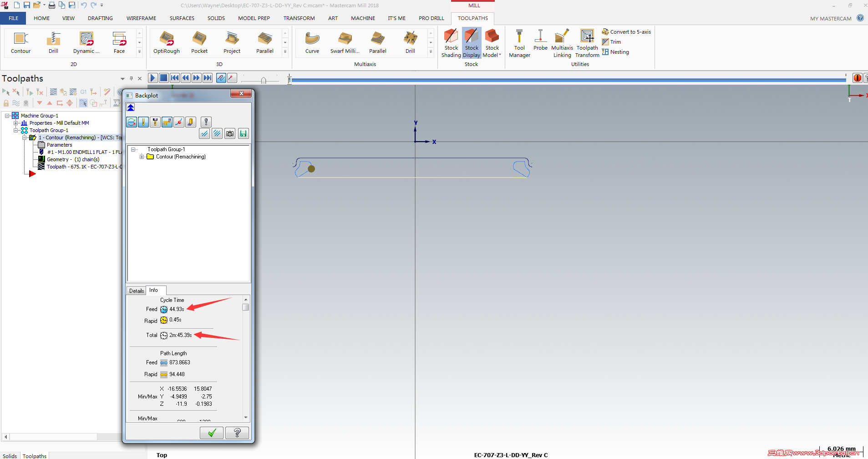
Task: Create a new file from quick access toolbar
Action: [16, 5]
